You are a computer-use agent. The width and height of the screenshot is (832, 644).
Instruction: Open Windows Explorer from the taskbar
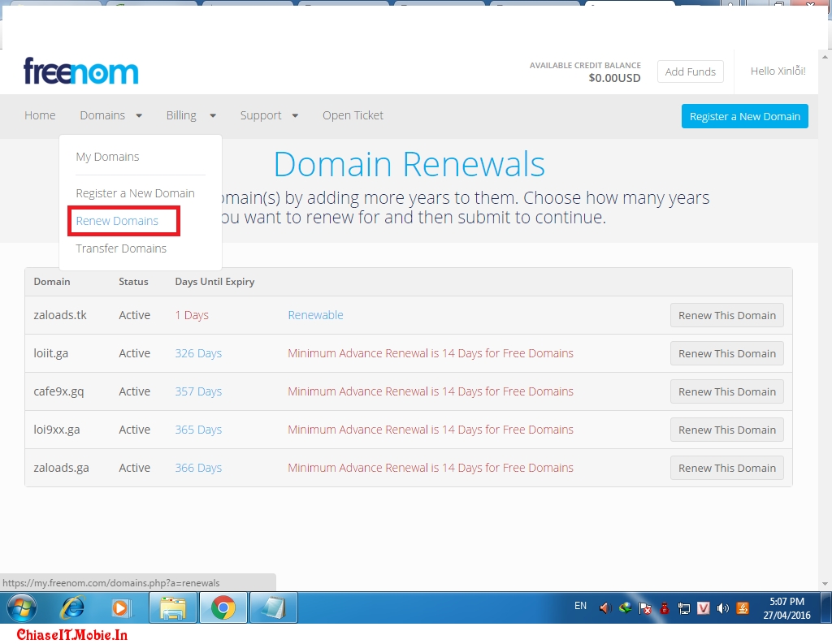(173, 608)
